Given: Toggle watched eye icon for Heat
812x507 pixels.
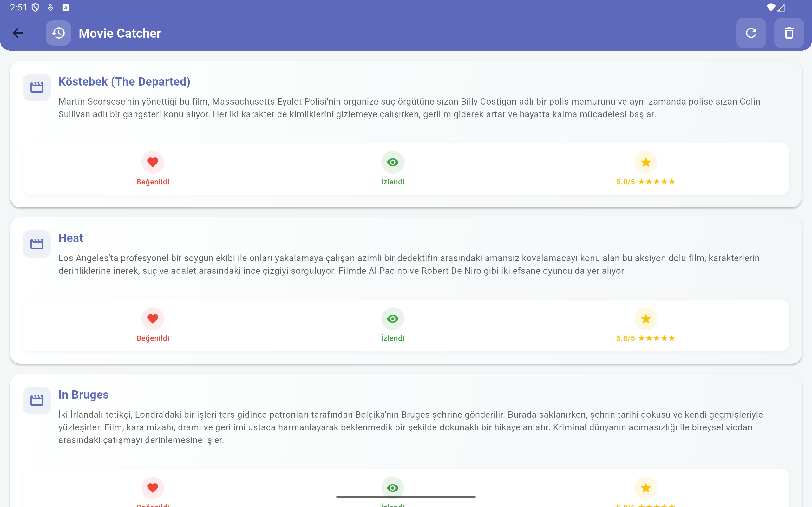Looking at the screenshot, I should [392, 318].
